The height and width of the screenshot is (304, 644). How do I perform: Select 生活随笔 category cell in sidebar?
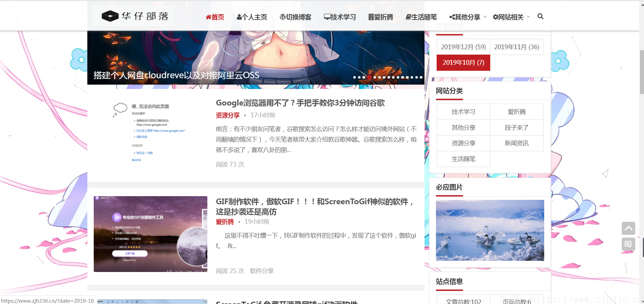point(463,159)
